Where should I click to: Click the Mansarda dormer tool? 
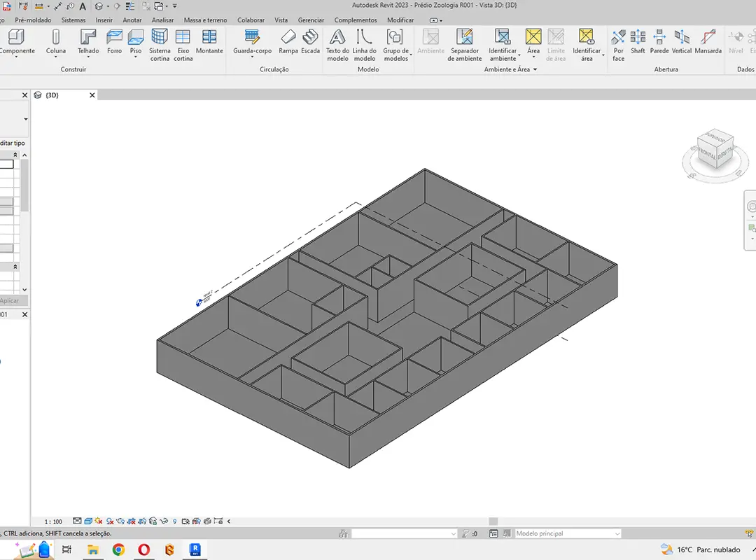708,41
